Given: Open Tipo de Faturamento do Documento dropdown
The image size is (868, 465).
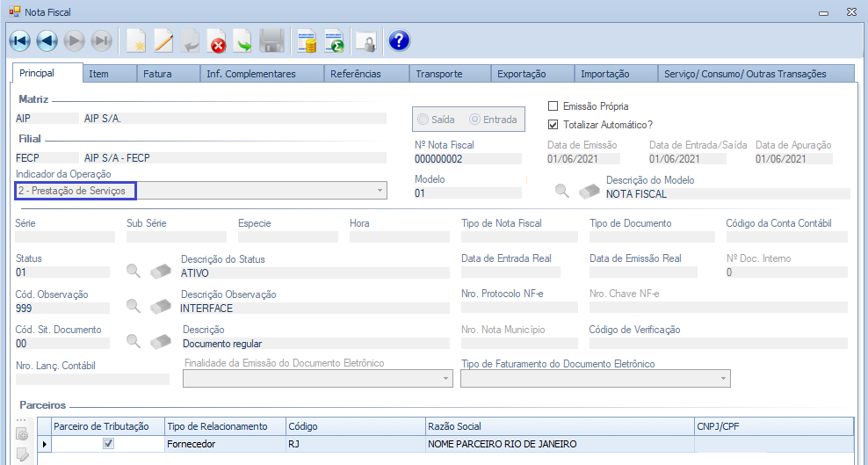Looking at the screenshot, I should point(723,379).
